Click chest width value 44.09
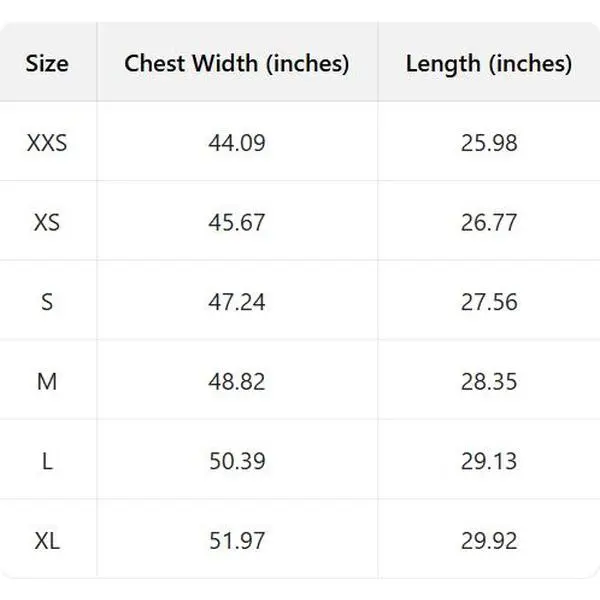The height and width of the screenshot is (600, 600). pos(237,143)
